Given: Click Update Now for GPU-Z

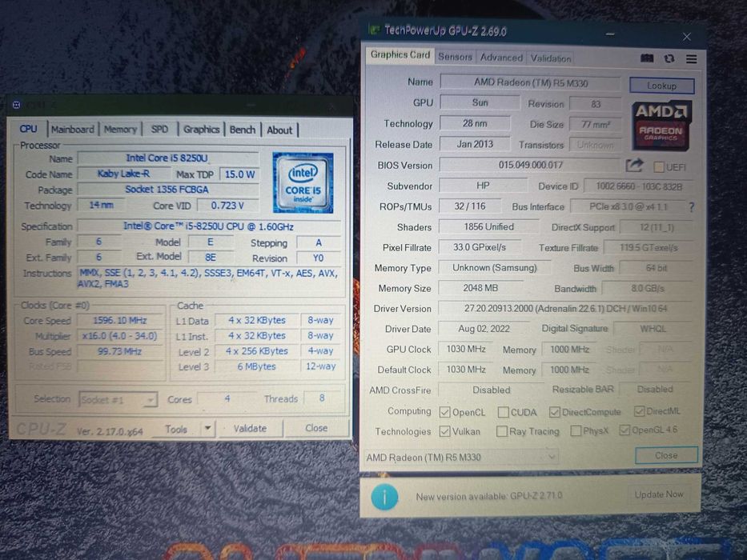Looking at the screenshot, I should [659, 494].
